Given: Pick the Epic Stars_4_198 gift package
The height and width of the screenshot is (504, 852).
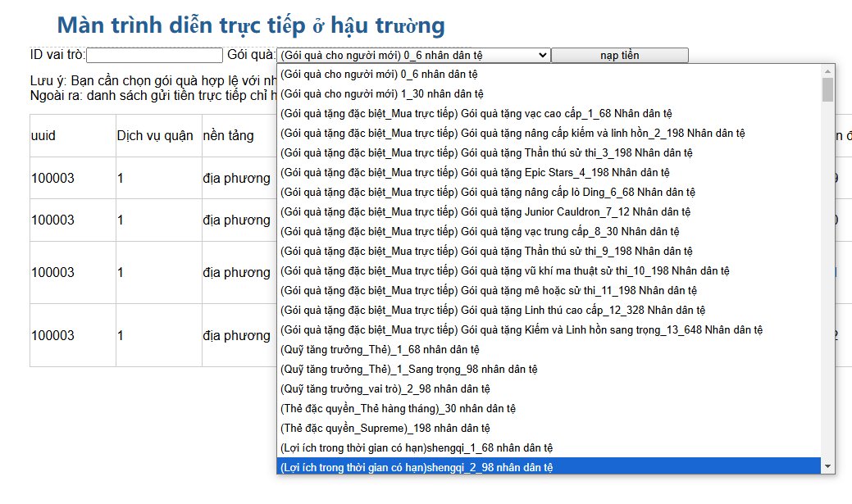Looking at the screenshot, I should click(475, 172).
